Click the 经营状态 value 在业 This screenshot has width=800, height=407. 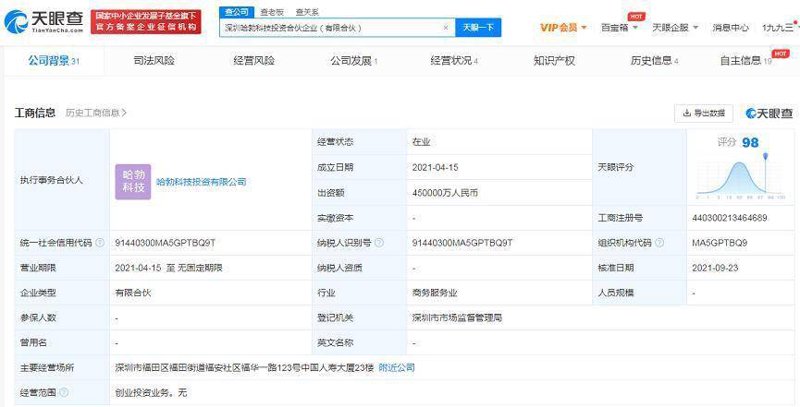[x=421, y=142]
